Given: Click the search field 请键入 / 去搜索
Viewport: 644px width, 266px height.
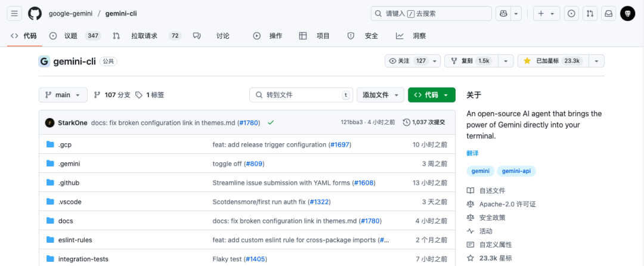Looking at the screenshot, I should 431,14.
